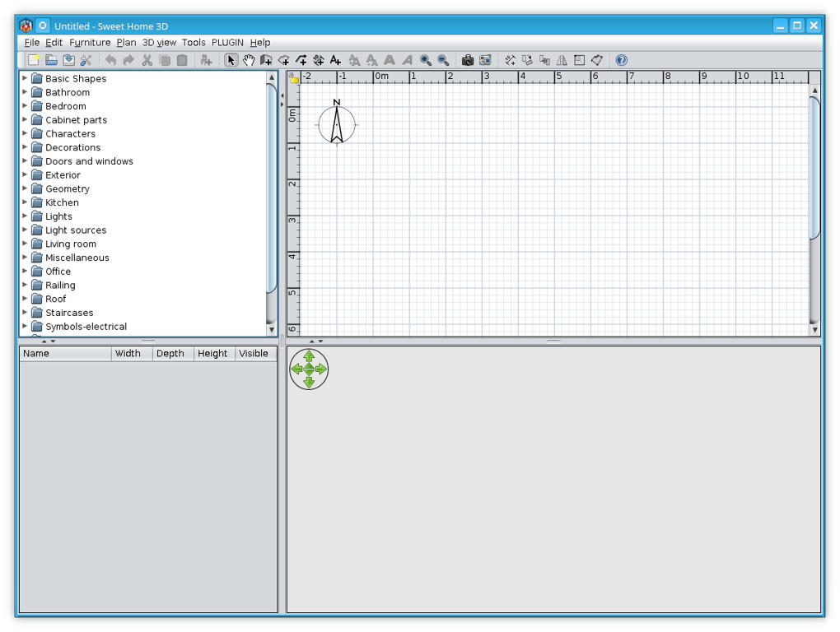
Task: Open the Furniture menu
Action: 90,42
